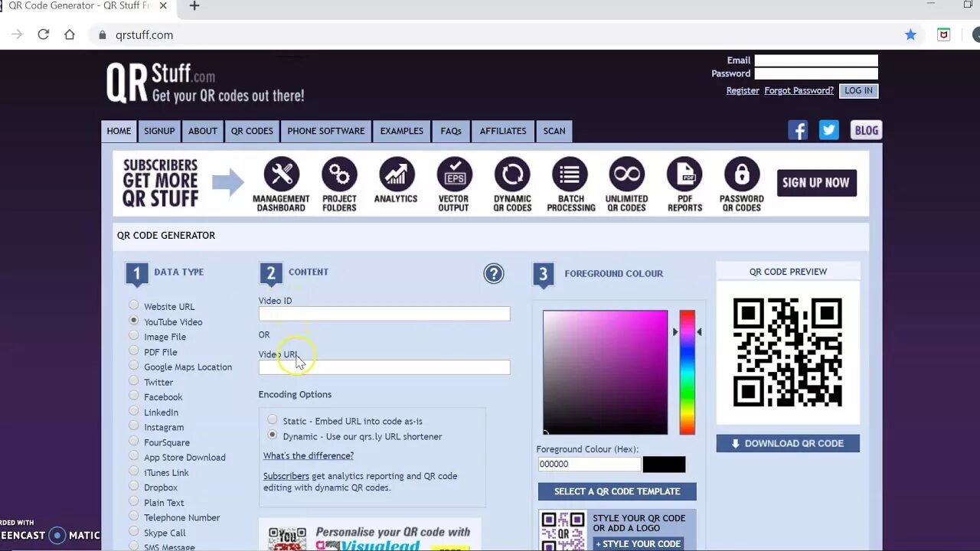The width and height of the screenshot is (980, 551).
Task: Open the content help question mark icon
Action: [494, 273]
